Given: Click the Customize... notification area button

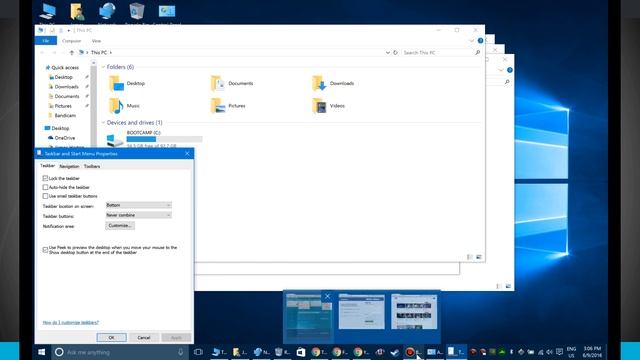Looking at the screenshot, I should pyautogui.click(x=120, y=225).
